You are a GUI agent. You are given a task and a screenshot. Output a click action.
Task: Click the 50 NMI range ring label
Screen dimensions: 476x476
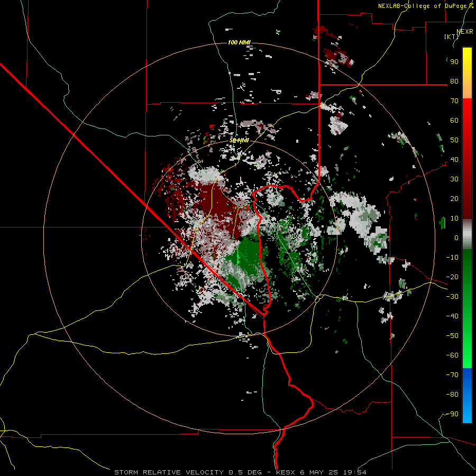239,140
